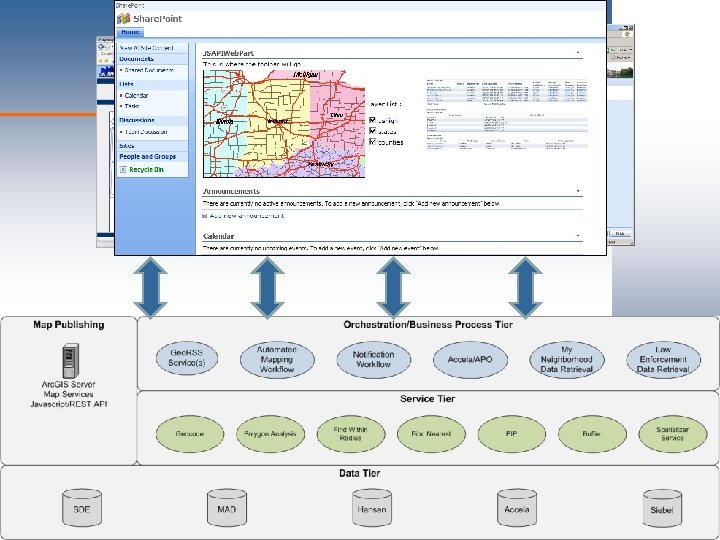Click the Recycle Bin link text
This screenshot has height=540, width=720.
pyautogui.click(x=146, y=169)
